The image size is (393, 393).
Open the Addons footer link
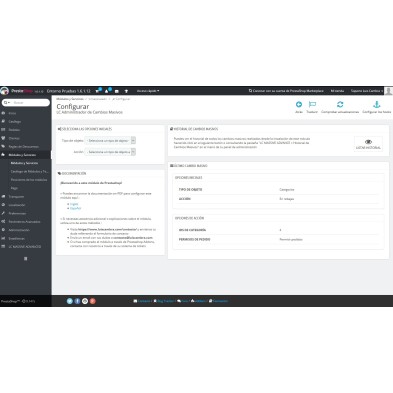click(198, 301)
